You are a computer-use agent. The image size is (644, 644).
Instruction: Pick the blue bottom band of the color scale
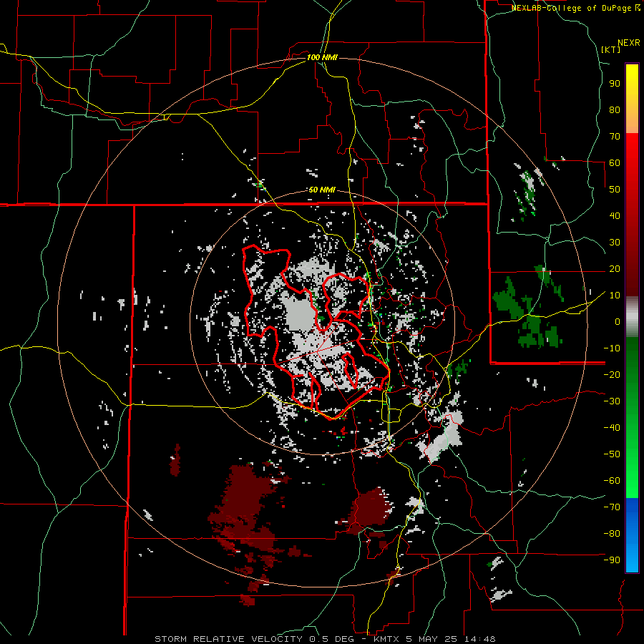point(632,535)
